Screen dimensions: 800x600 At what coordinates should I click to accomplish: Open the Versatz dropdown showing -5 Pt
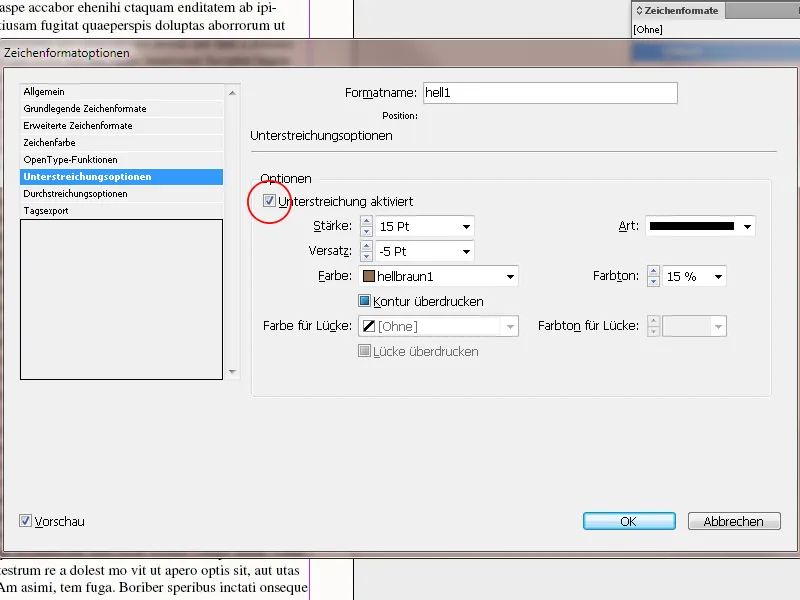point(466,252)
